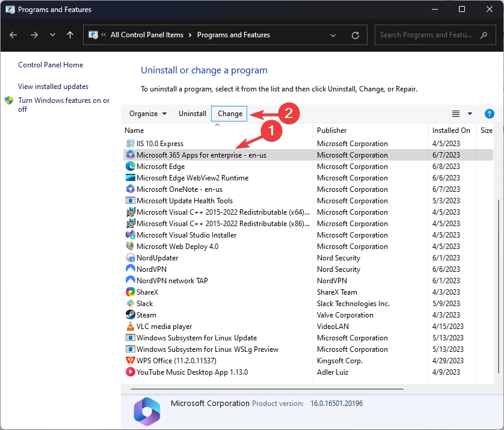
Task: Refresh the Programs and Features list
Action: (355, 35)
